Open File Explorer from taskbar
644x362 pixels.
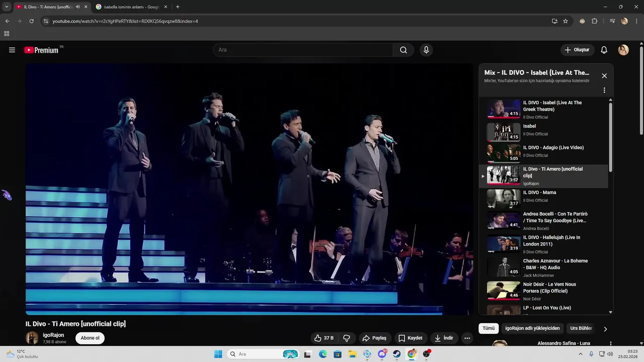352,354
